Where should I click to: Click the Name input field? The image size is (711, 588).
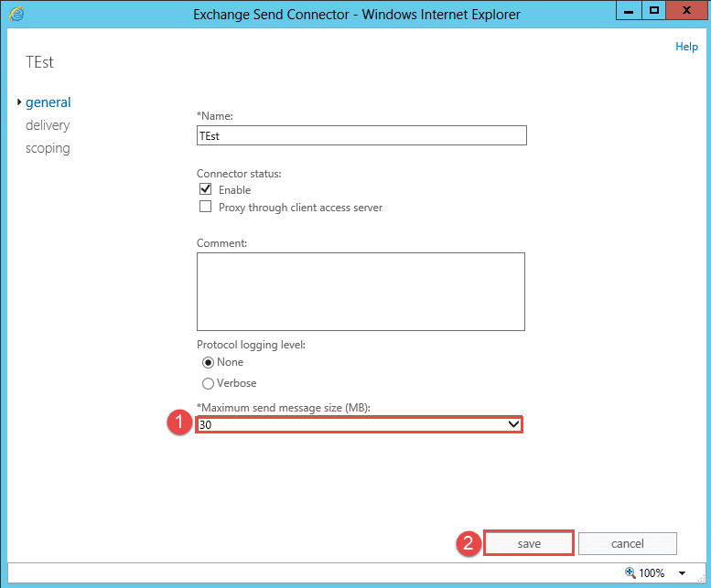tap(361, 135)
